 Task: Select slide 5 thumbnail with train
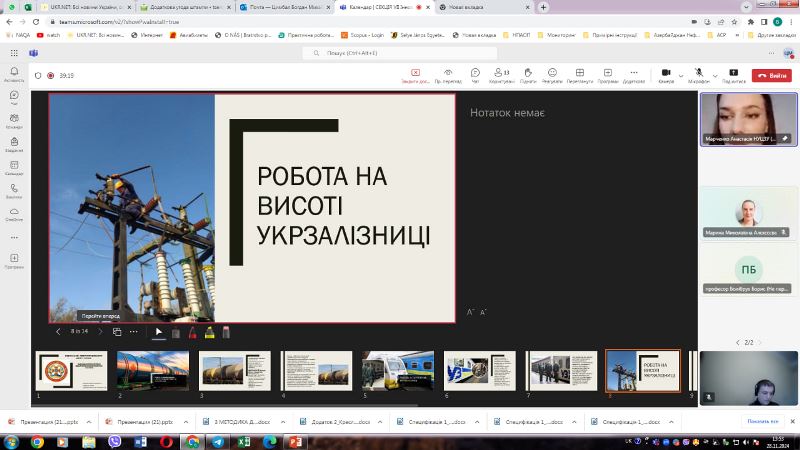point(398,371)
